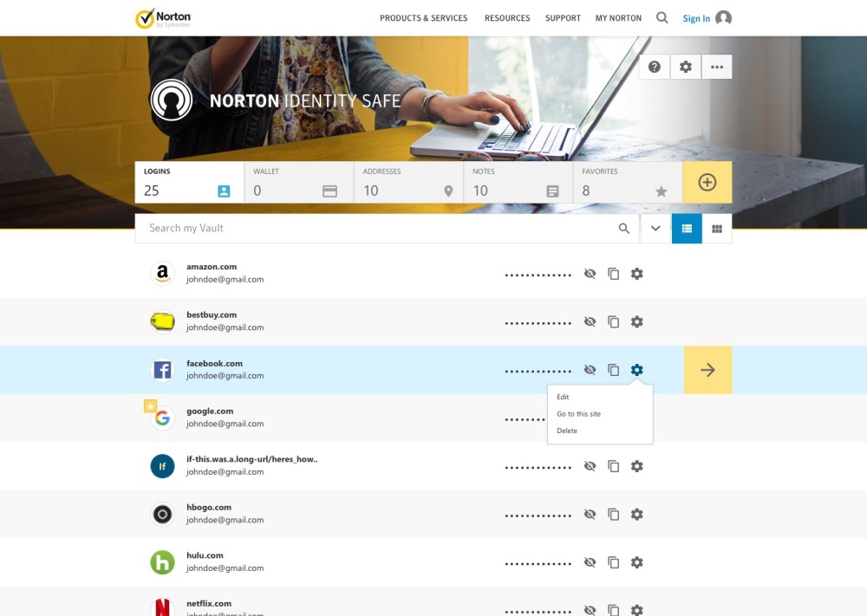
Task: Switch to the Addresses tab
Action: pos(407,183)
